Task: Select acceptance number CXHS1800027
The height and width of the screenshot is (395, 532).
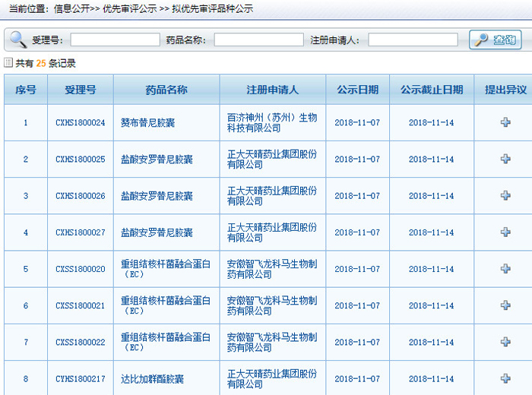Action: point(81,232)
